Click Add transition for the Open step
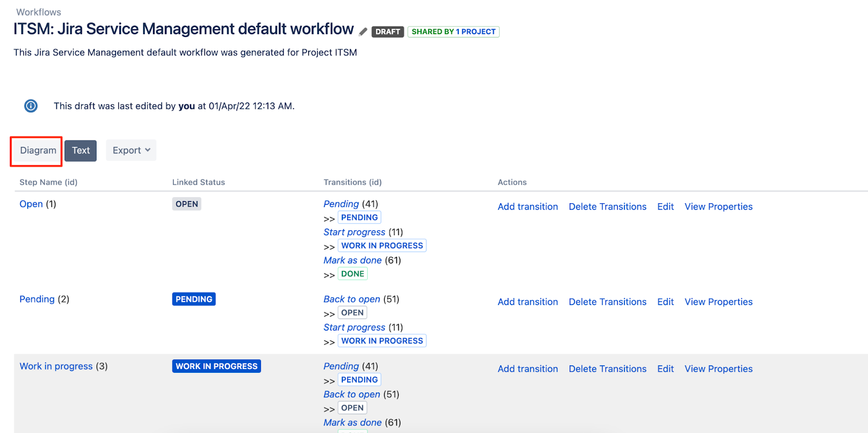868x433 pixels. pos(528,206)
